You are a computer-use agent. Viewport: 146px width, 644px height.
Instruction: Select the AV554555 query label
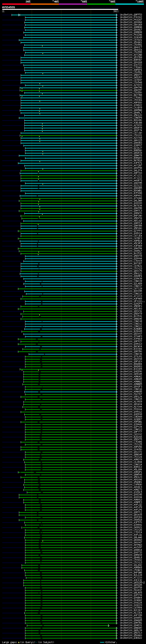pyautogui.click(x=8, y=8)
